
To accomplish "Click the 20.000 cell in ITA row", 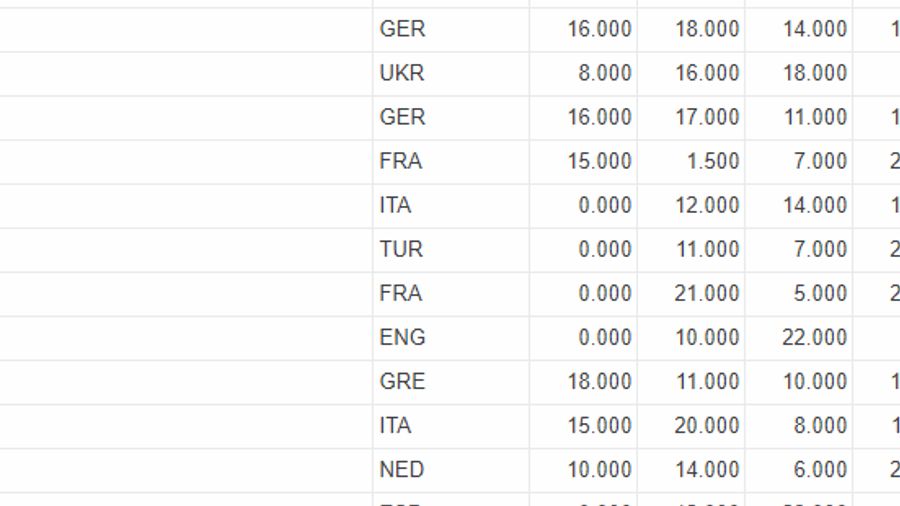I will [691, 426].
